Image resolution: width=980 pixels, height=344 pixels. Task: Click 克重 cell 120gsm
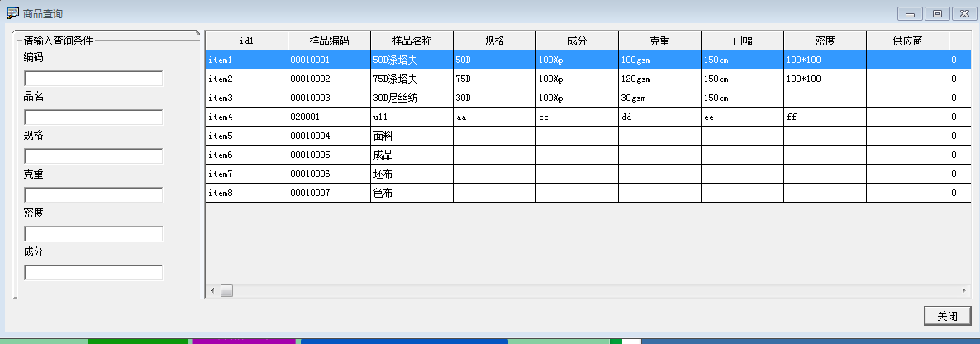(x=660, y=79)
